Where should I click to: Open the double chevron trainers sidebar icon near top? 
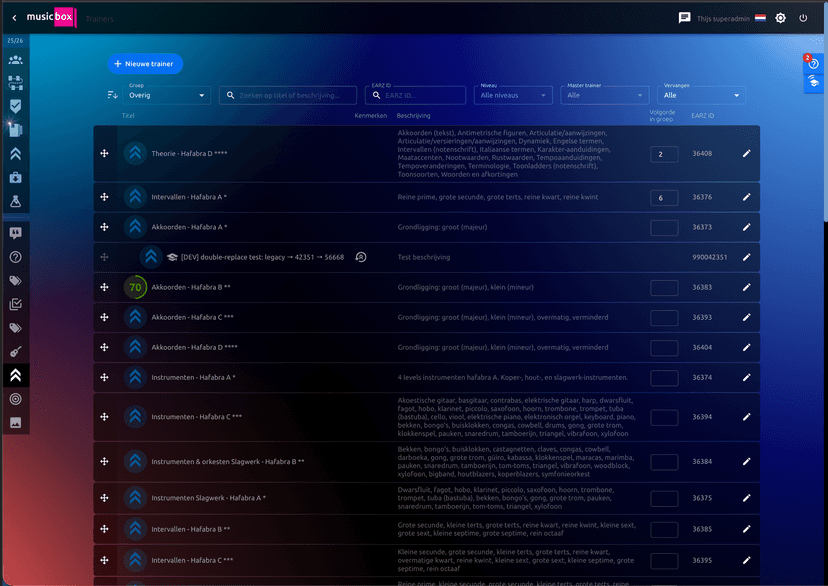pyautogui.click(x=15, y=154)
